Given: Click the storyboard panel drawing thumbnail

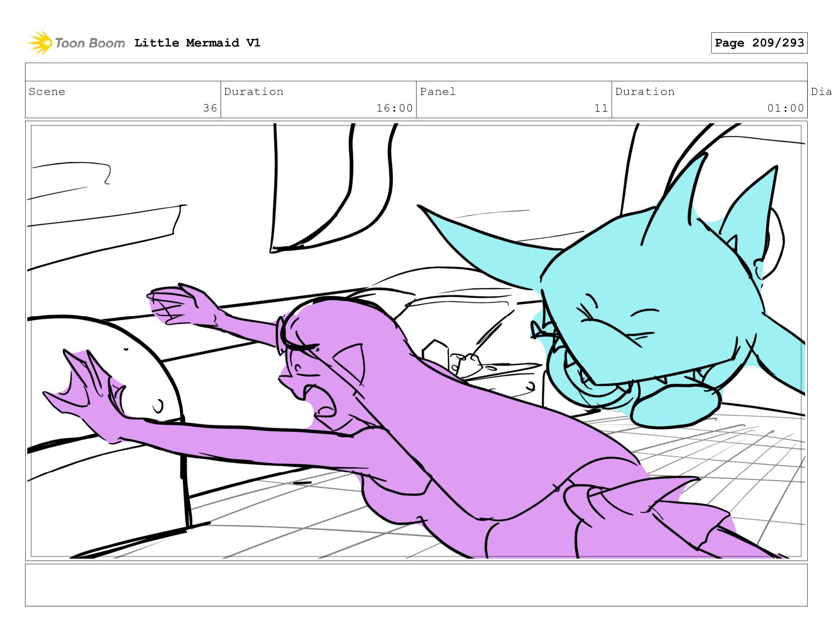Looking at the screenshot, I should (416, 341).
